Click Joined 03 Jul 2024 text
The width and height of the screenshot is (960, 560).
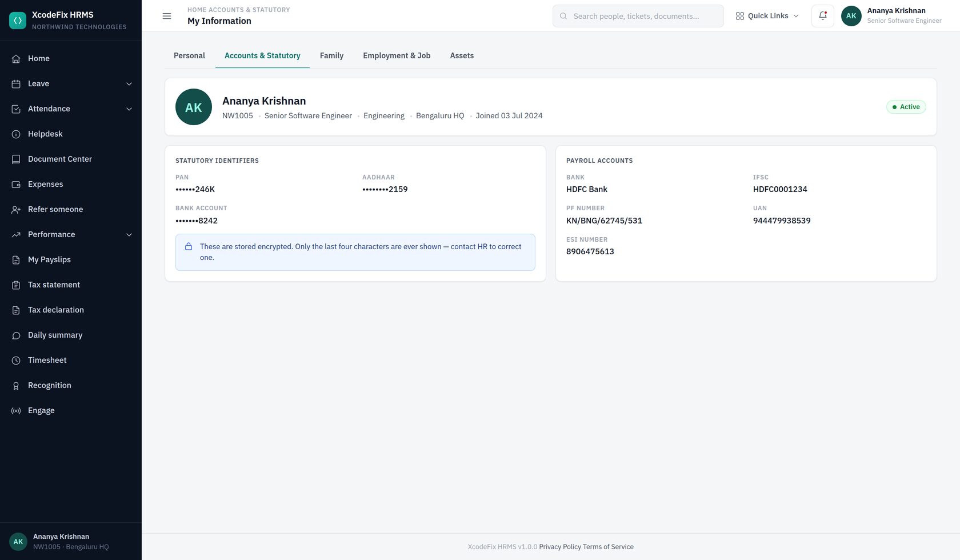509,115
